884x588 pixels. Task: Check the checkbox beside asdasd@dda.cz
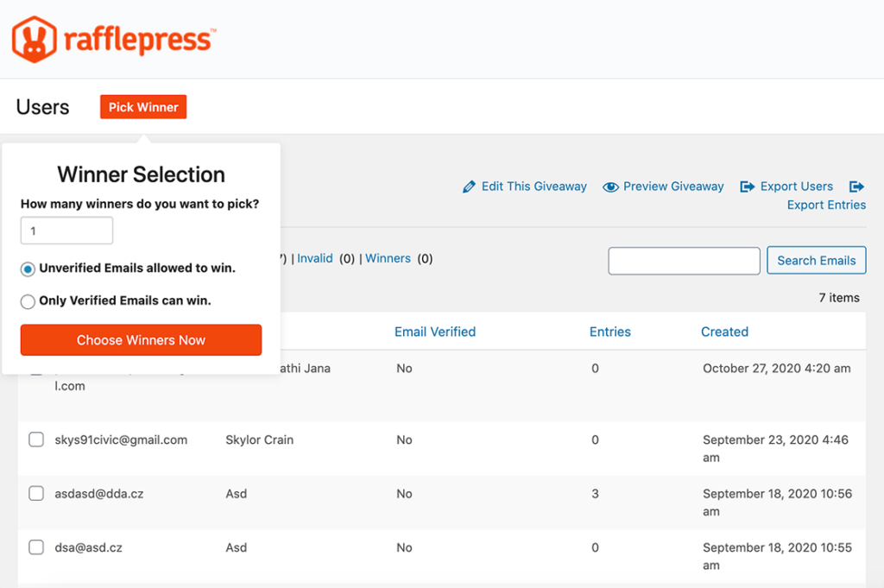(x=35, y=493)
